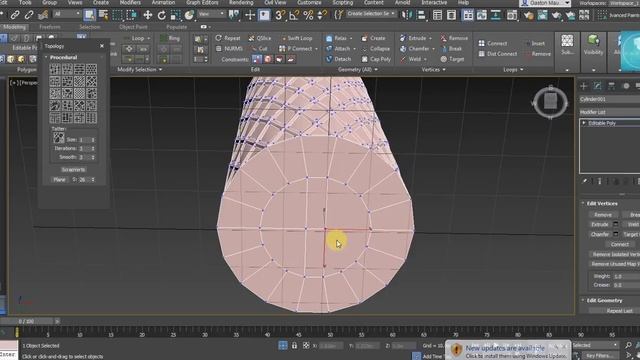The image size is (640, 360).
Task: Click the Unlink Selection icon
Action: pos(29,16)
